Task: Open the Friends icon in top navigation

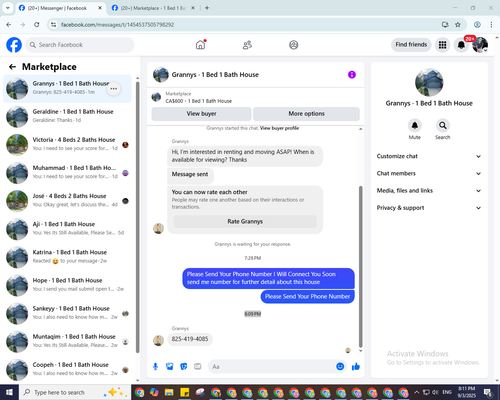Action: point(247,45)
